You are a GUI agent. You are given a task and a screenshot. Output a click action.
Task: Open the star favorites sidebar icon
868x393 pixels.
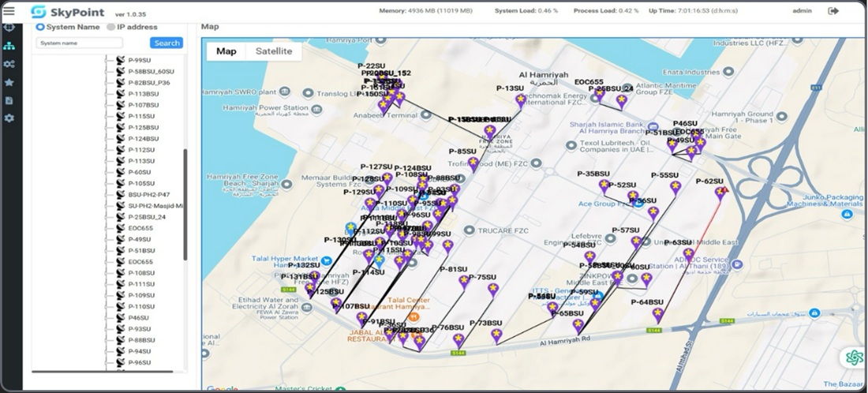[x=9, y=82]
